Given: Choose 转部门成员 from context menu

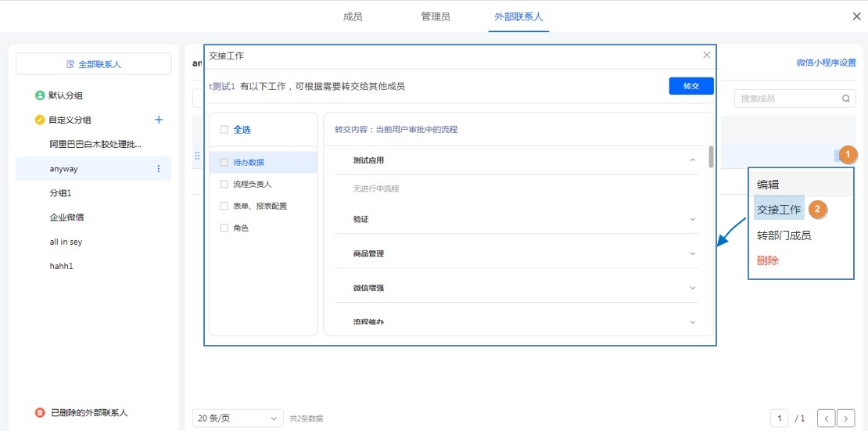Looking at the screenshot, I should click(x=784, y=235).
